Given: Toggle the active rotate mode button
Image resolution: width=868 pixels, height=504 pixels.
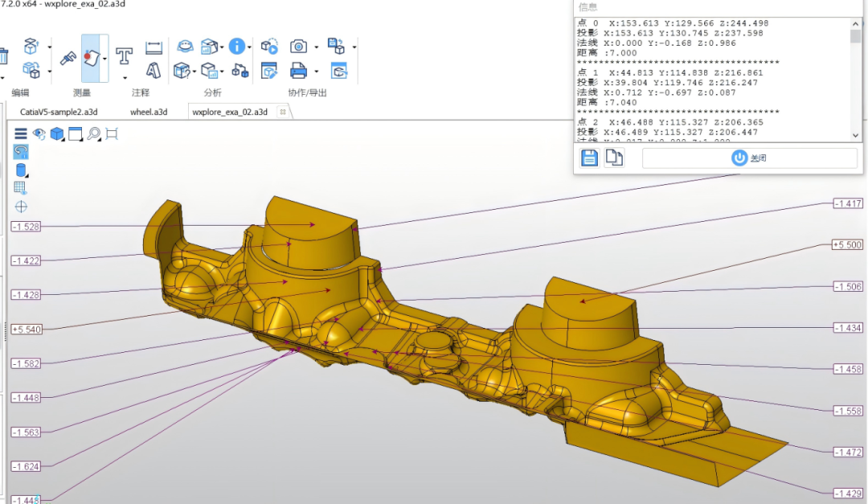Looking at the screenshot, I should coord(21,151).
